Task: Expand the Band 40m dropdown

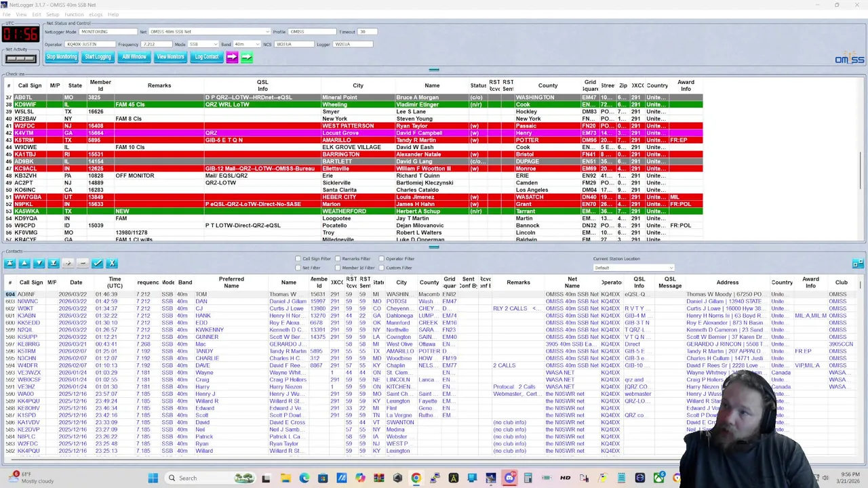Action: click(x=258, y=44)
